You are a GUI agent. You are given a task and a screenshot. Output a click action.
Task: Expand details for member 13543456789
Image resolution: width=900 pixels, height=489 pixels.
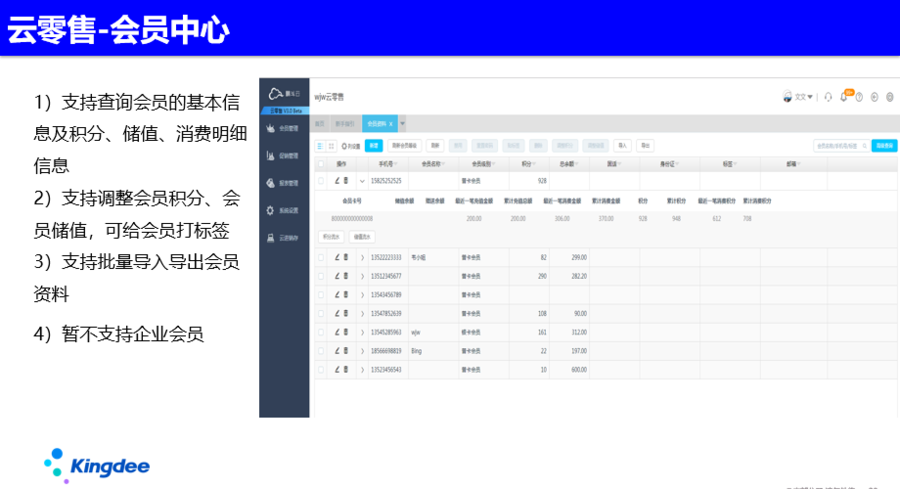pos(362,295)
